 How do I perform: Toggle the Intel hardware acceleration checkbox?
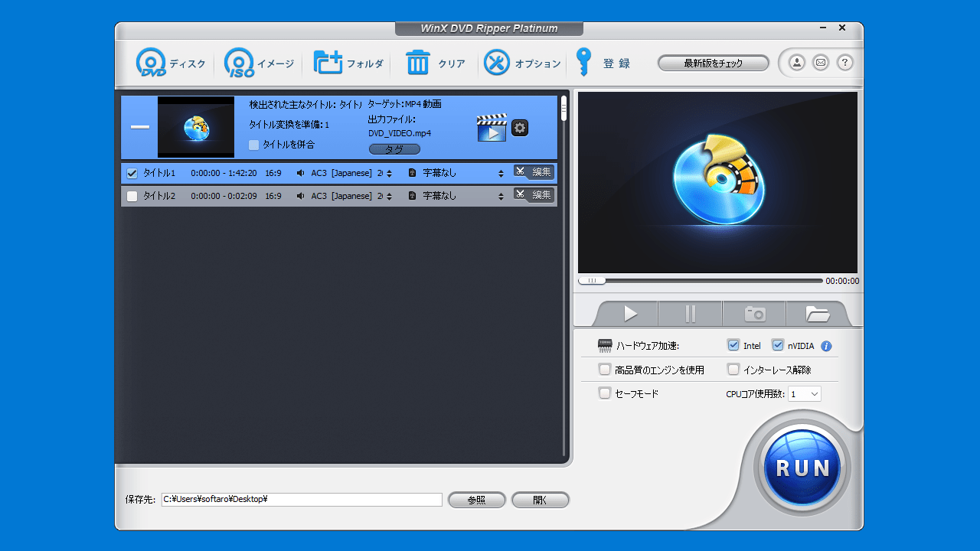[733, 345]
